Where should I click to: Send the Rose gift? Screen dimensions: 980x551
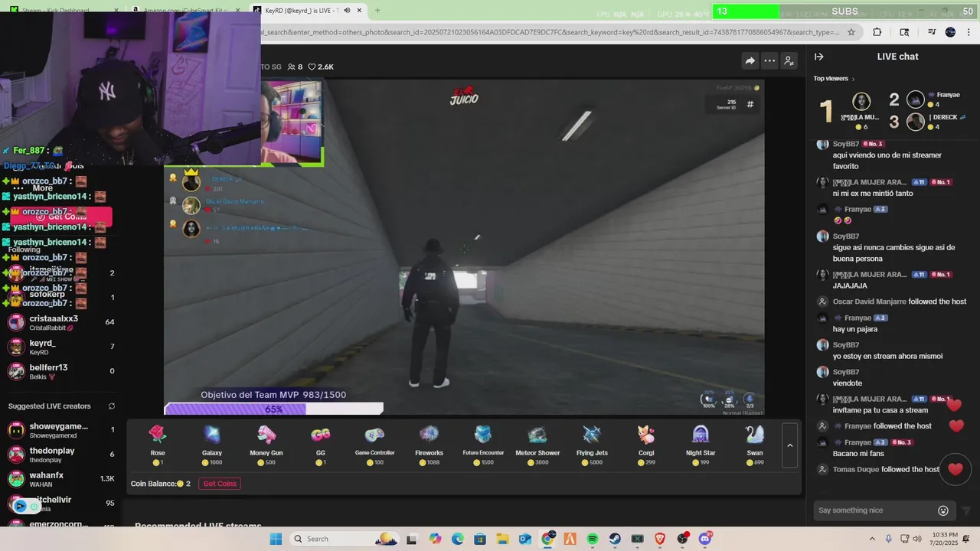pyautogui.click(x=158, y=445)
